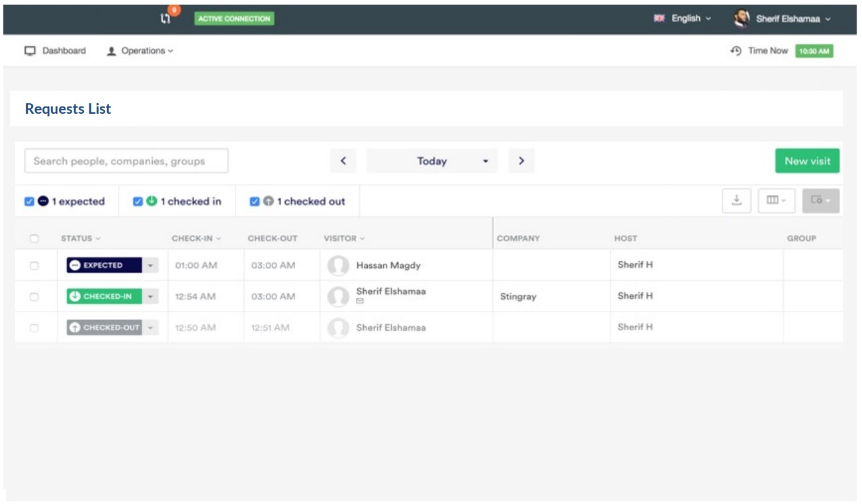
Task: Open the columns layout dropdown
Action: tap(776, 201)
